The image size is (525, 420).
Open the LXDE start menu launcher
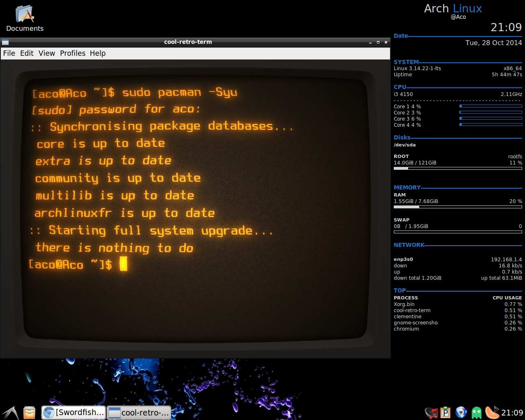(10, 412)
